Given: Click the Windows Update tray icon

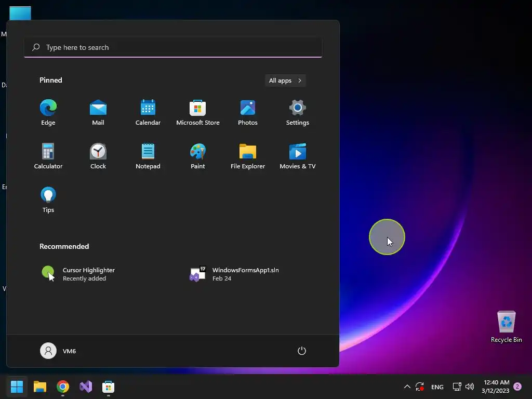Looking at the screenshot, I should [420, 387].
